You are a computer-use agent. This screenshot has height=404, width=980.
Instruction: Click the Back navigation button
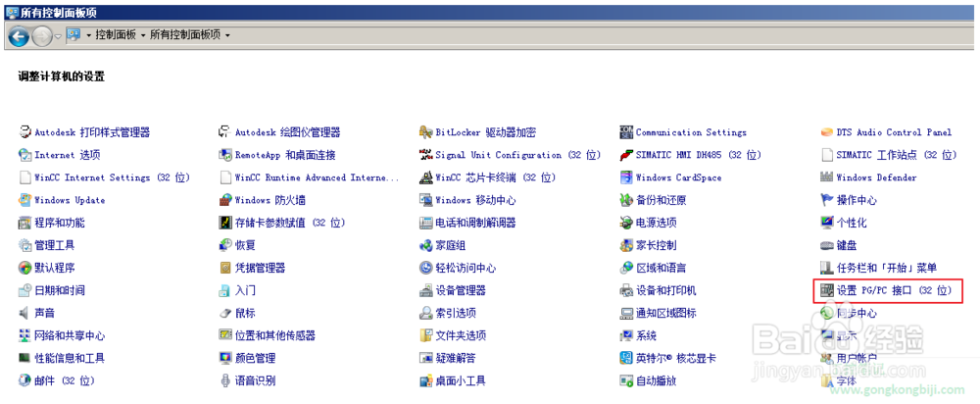(x=18, y=37)
